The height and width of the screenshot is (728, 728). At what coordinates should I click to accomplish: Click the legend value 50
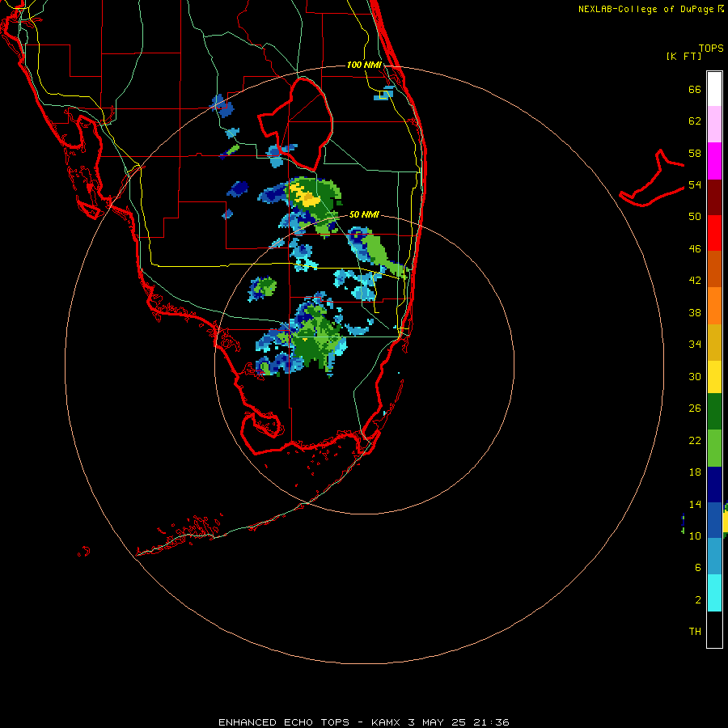(x=695, y=217)
